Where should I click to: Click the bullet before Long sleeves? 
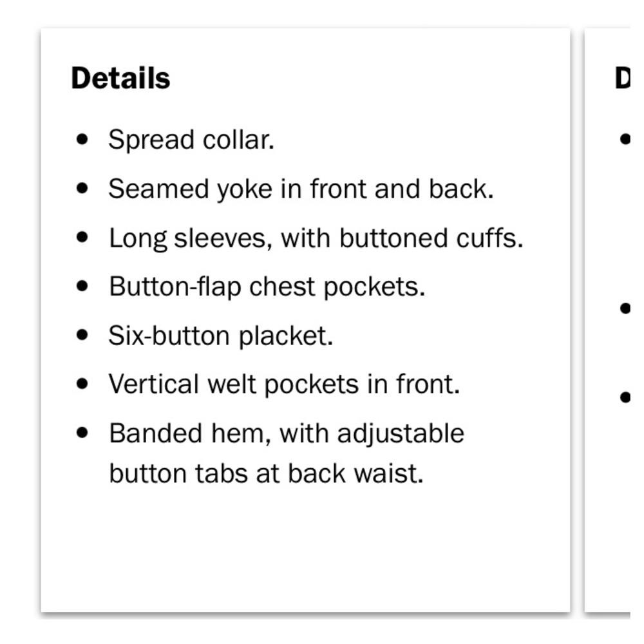pyautogui.click(x=82, y=238)
